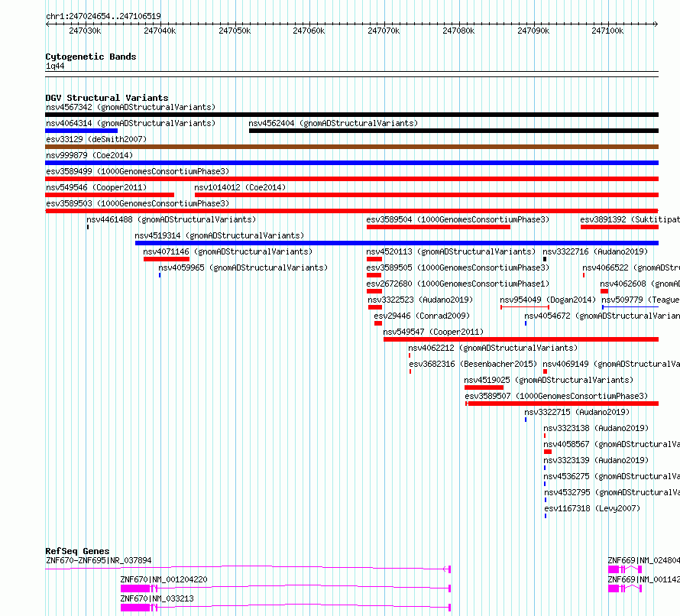This screenshot has height=616, width=680.
Task: Click the esv3891392 red variant bar
Action: pyautogui.click(x=620, y=227)
